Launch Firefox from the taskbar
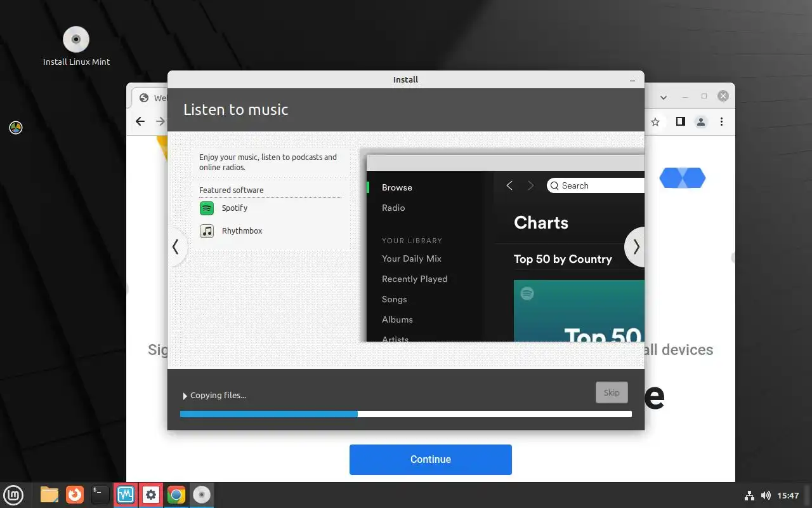Screen dimensions: 812x508 (75, 495)
